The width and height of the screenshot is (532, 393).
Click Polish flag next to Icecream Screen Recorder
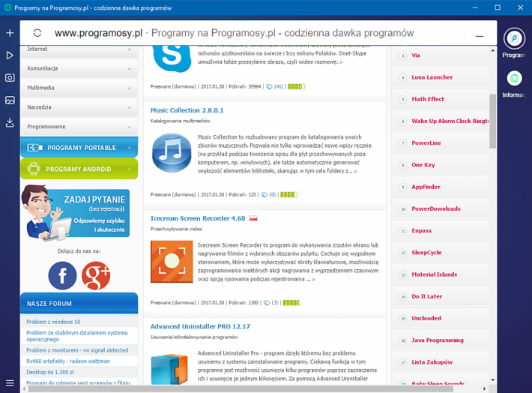[253, 218]
